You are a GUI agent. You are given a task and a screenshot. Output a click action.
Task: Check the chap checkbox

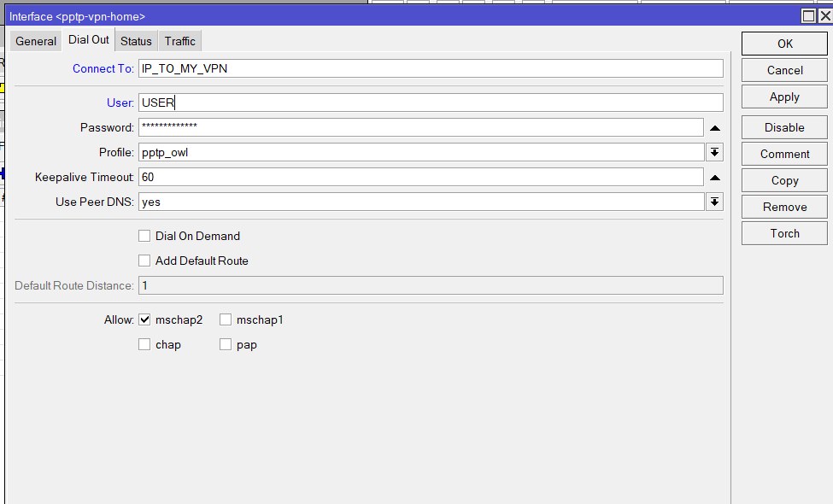pos(144,344)
